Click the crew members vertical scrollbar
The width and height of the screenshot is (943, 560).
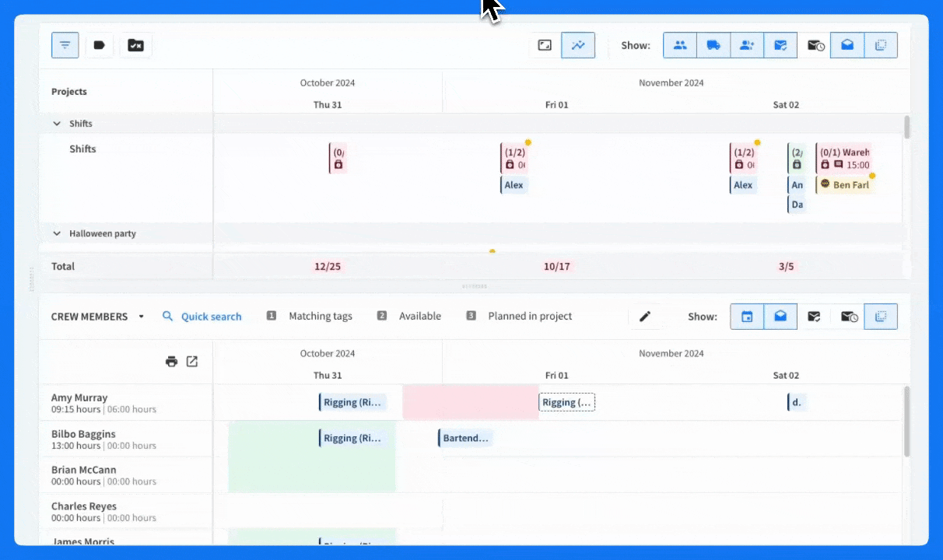[906, 422]
